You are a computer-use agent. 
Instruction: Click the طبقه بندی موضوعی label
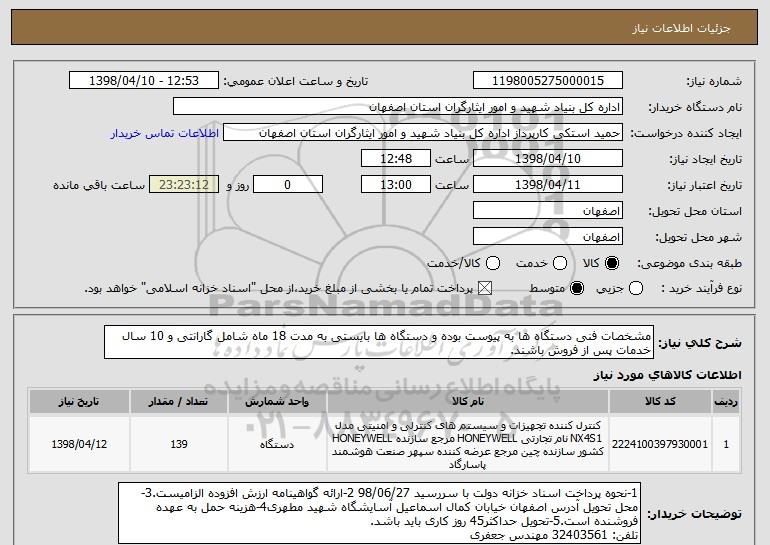690,264
